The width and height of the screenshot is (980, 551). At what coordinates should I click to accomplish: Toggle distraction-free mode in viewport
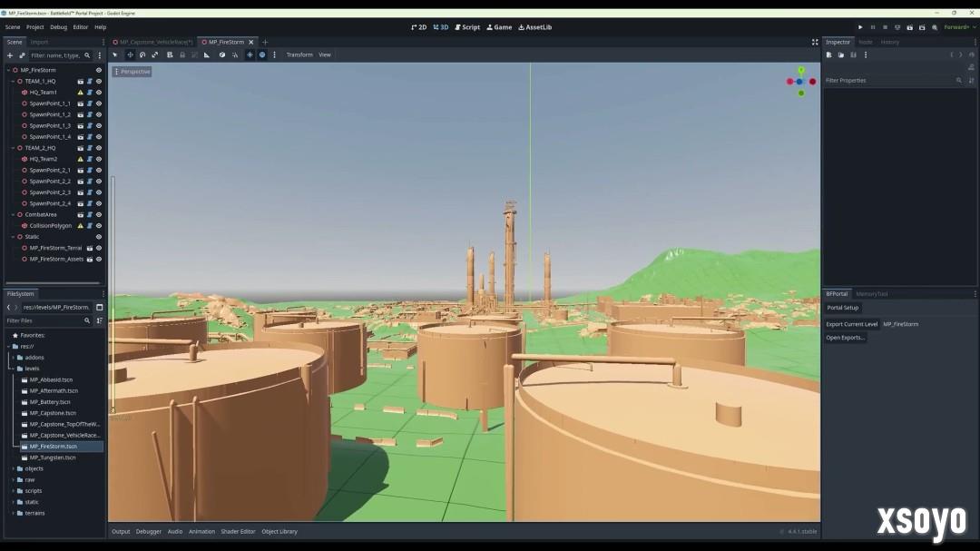click(814, 42)
